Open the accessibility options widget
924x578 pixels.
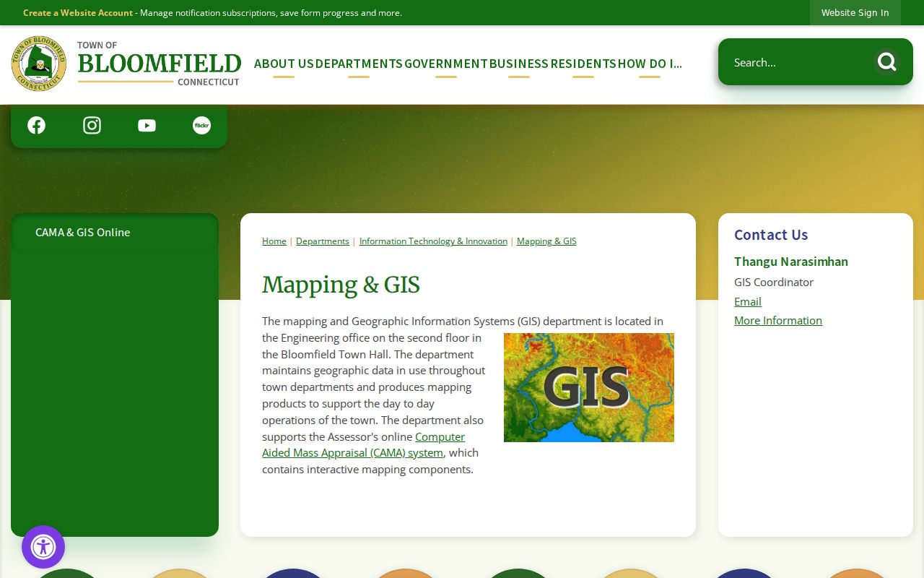tap(43, 547)
